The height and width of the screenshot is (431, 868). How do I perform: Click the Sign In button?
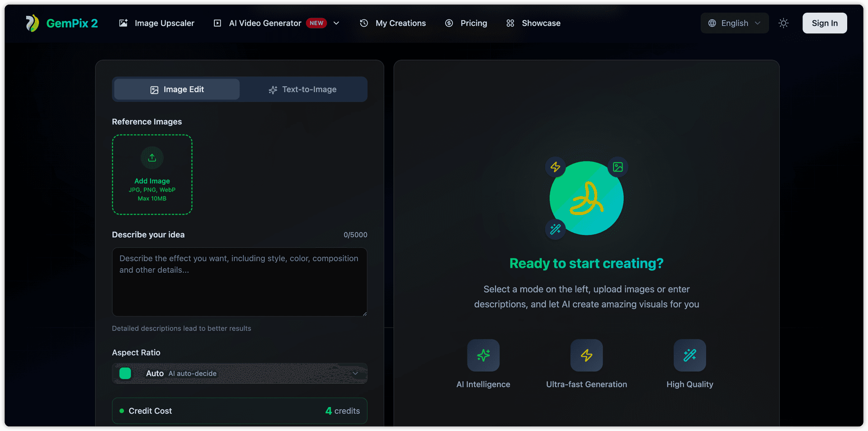825,23
